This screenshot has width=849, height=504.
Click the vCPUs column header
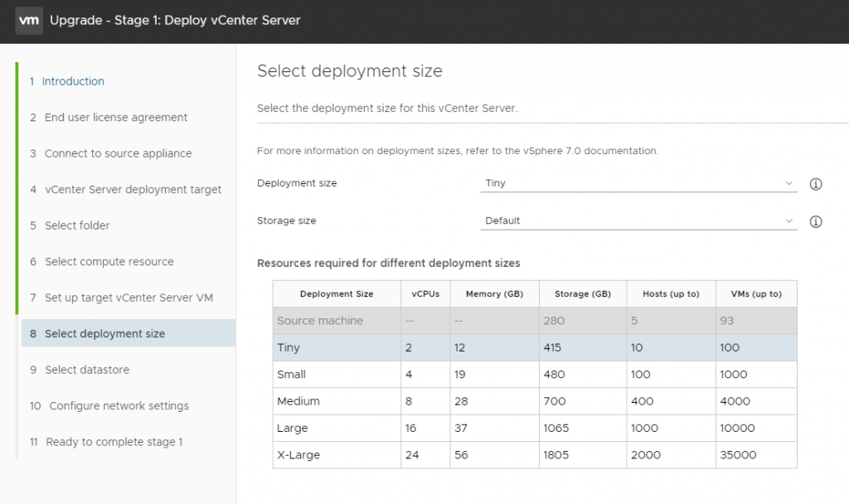[425, 294]
